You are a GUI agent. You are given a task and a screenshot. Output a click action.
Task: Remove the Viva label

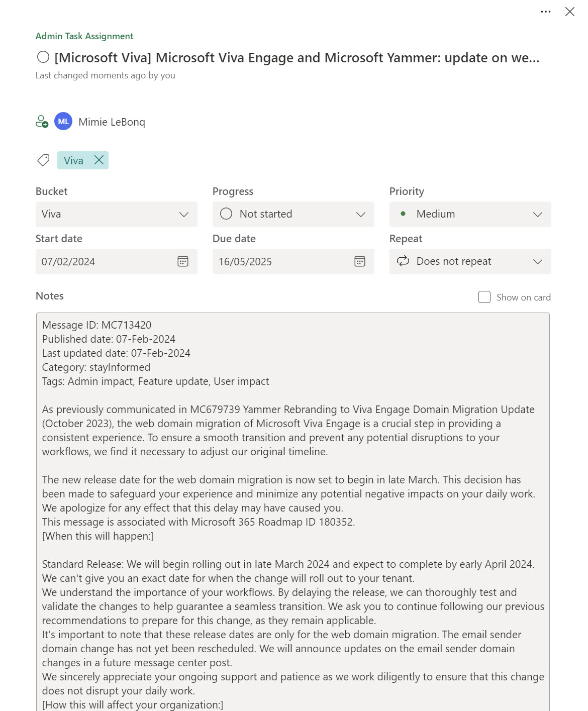[99, 160]
